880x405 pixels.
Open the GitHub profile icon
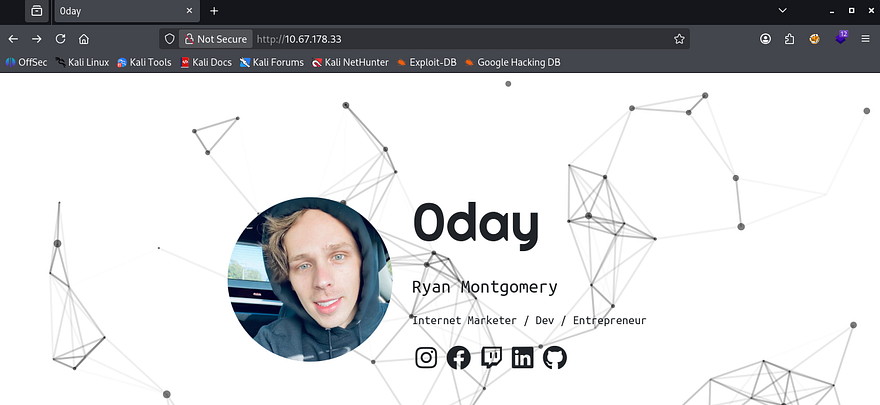[554, 357]
